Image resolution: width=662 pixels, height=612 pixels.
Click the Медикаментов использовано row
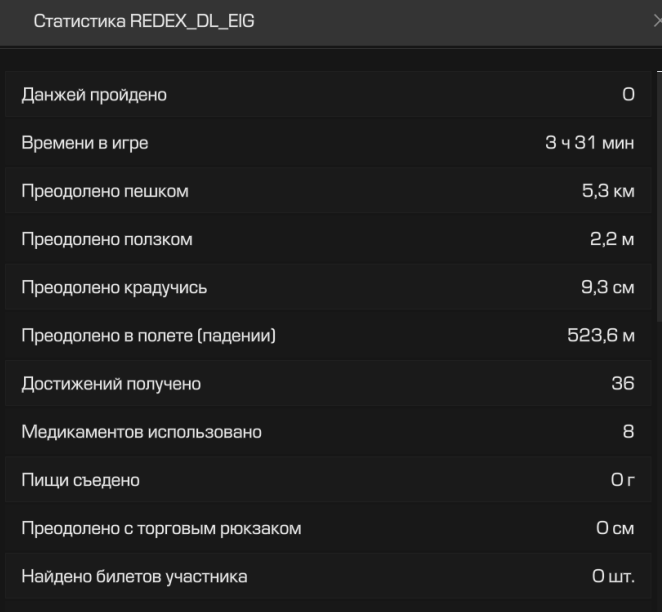click(x=328, y=431)
